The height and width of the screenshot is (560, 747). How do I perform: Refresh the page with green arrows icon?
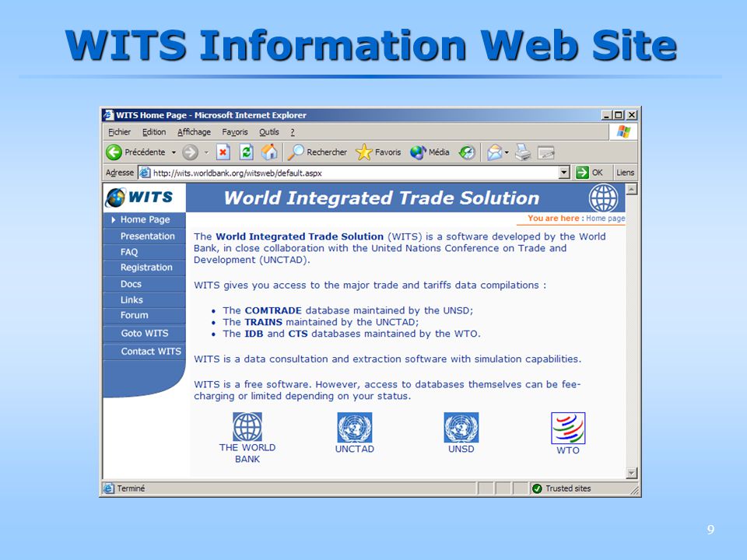click(247, 152)
